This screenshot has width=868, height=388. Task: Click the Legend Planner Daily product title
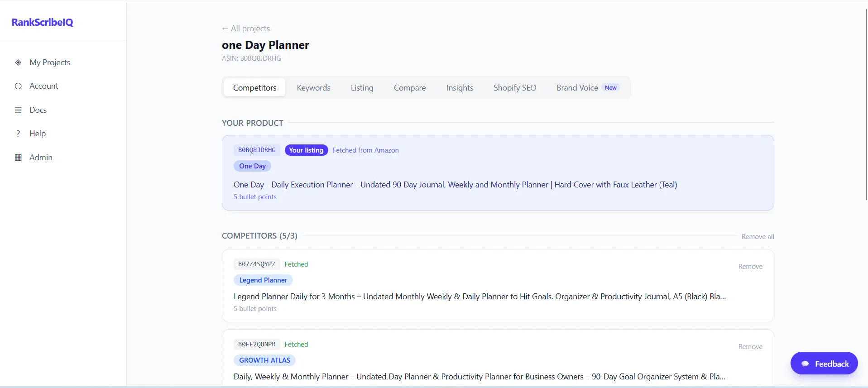click(480, 297)
